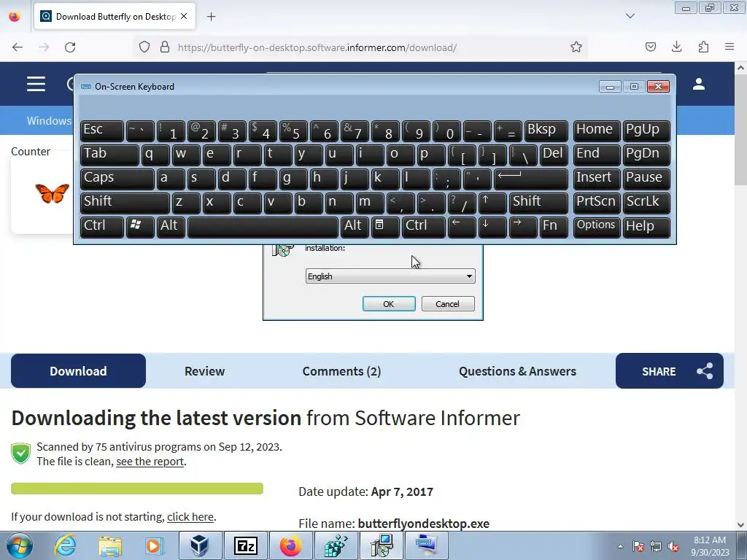Click the browser address bar

click(360, 47)
